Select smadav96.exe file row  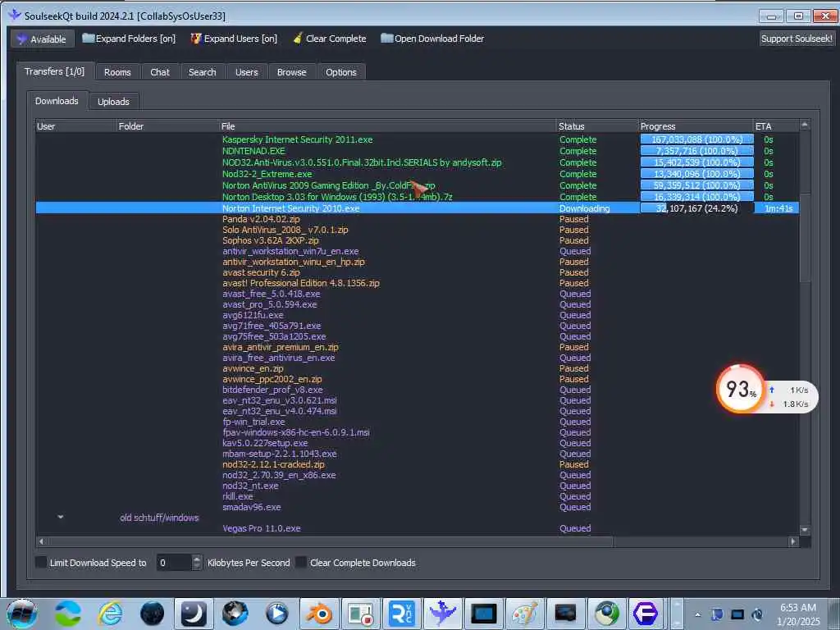(251, 507)
